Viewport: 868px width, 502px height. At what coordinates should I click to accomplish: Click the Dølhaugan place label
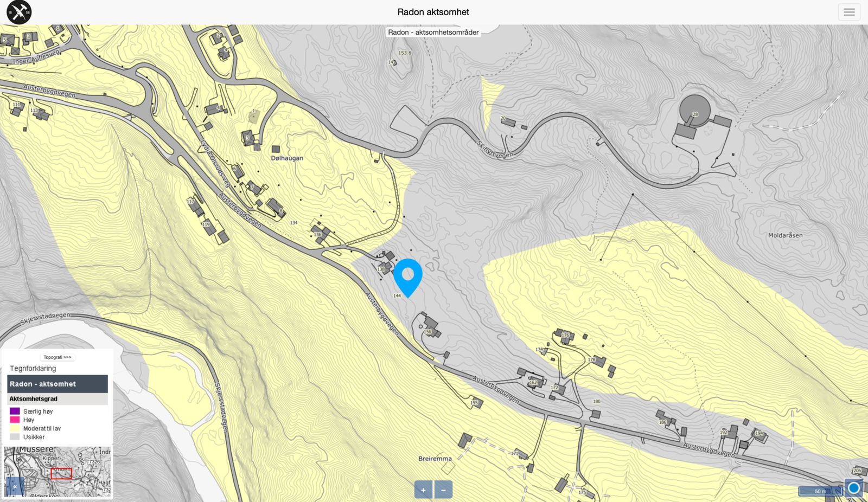[287, 158]
